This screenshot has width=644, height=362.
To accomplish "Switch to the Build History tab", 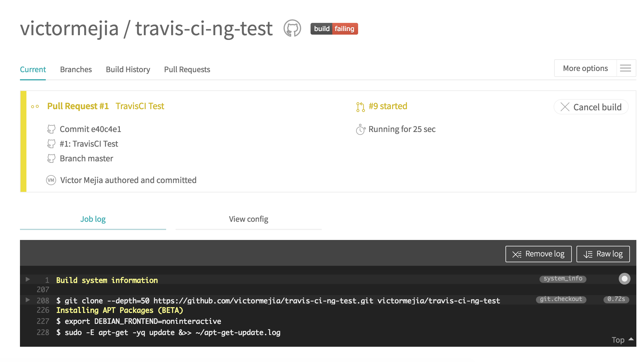I will (128, 70).
